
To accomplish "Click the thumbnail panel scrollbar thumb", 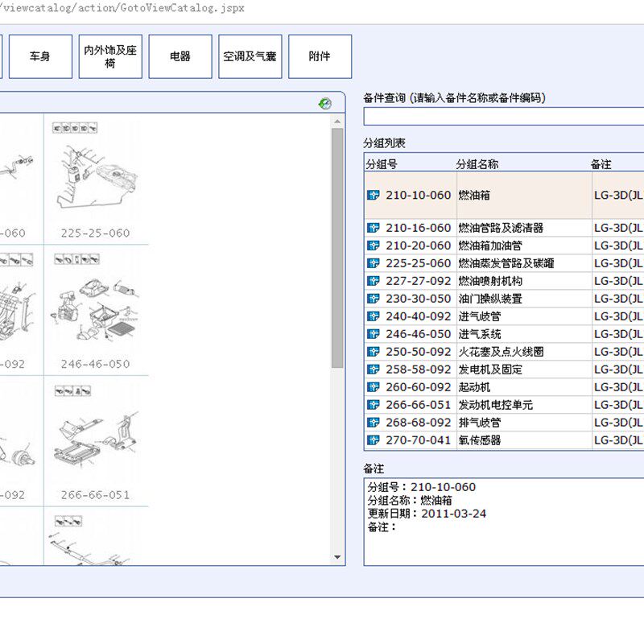I will (337, 248).
